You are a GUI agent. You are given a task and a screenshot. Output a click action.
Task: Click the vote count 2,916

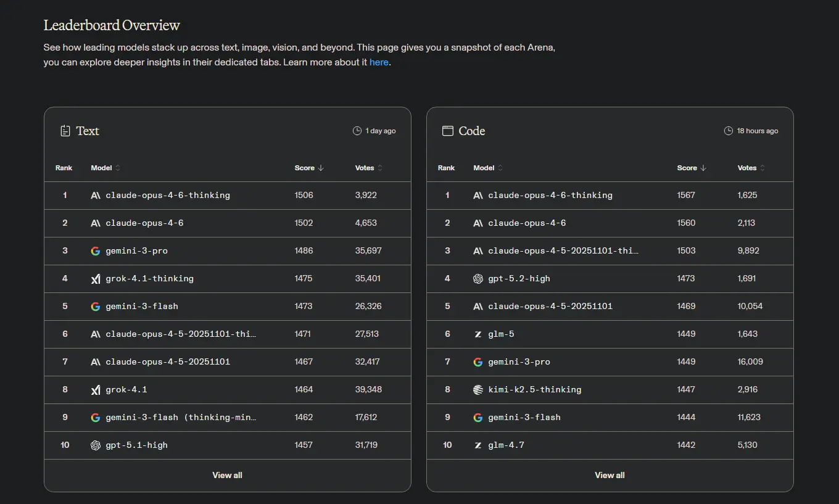pyautogui.click(x=747, y=390)
